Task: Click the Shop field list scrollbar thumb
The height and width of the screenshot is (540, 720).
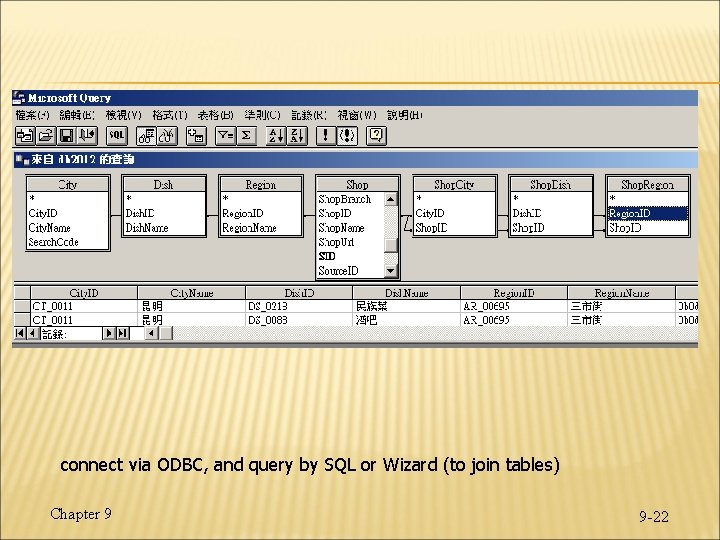Action: pyautogui.click(x=390, y=246)
